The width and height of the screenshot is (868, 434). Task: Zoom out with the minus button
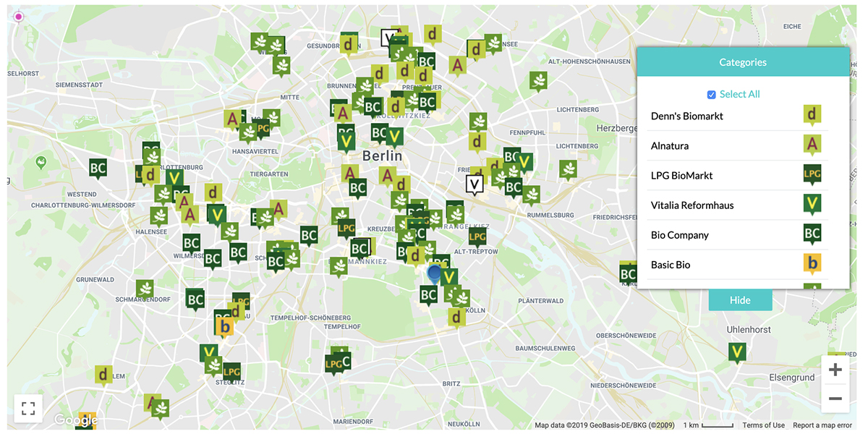835,399
